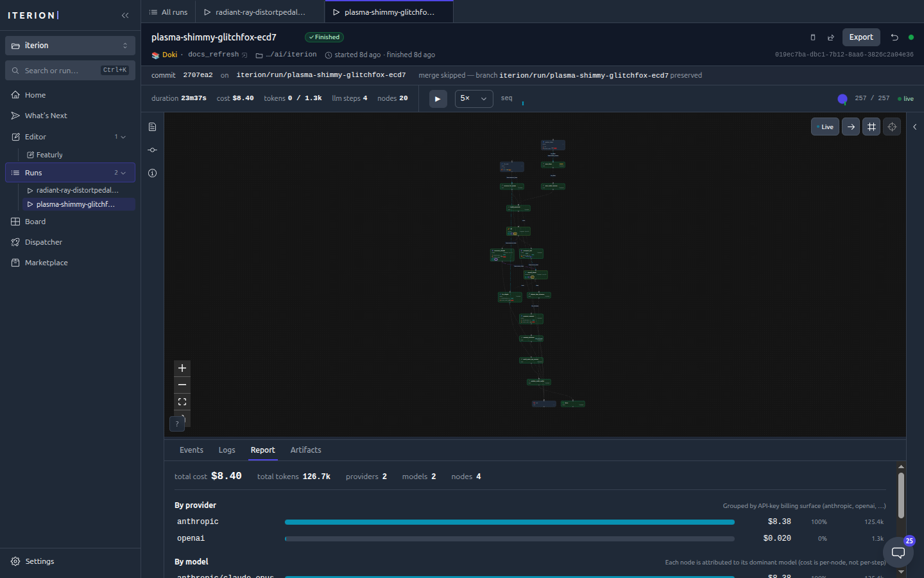Switch to radiant-ray-distortpedal top tab
Viewport: 924px width, 578px height.
click(x=260, y=12)
